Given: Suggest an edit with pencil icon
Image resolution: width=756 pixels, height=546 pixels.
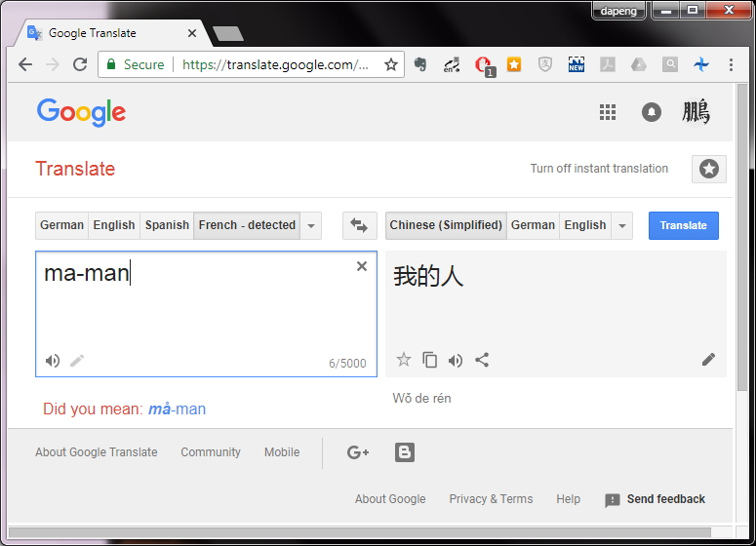Looking at the screenshot, I should coord(708,360).
